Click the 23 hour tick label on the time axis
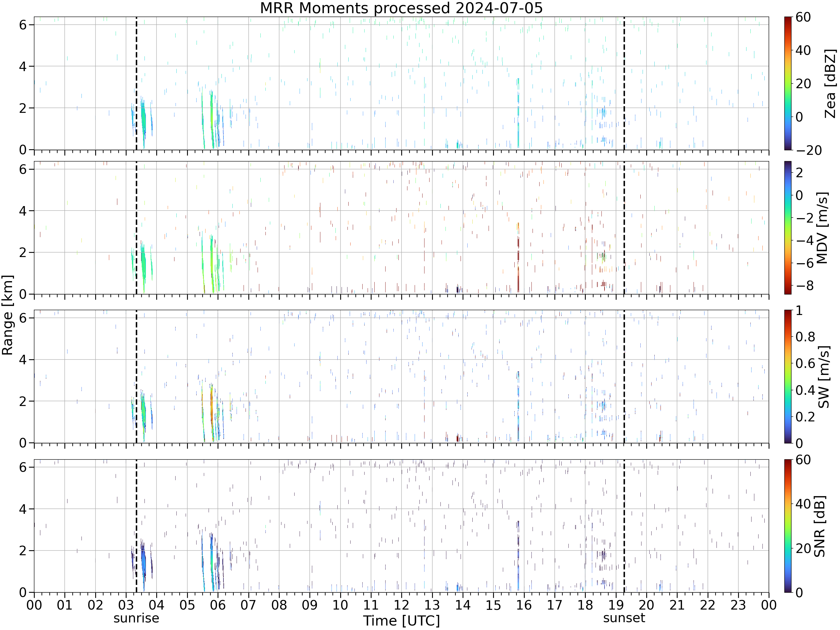Screen dimensions: 840x630 [x=738, y=605]
